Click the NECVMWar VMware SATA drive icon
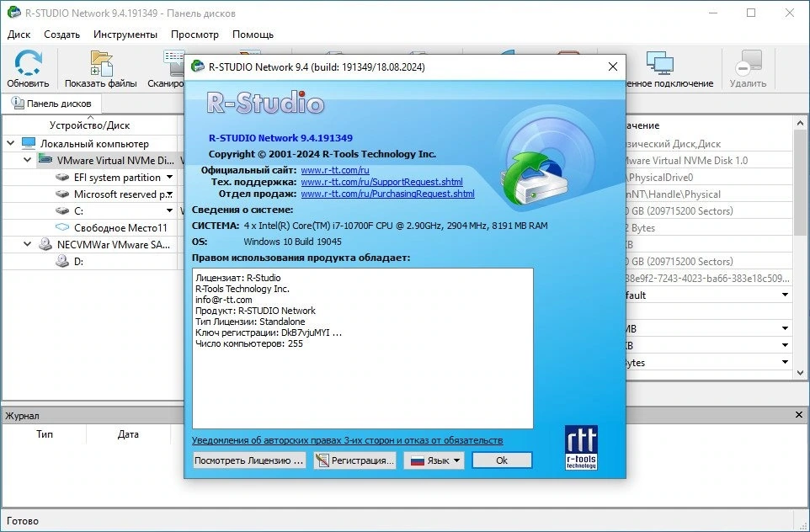Viewport: 810px width, 532px height. pos(45,244)
